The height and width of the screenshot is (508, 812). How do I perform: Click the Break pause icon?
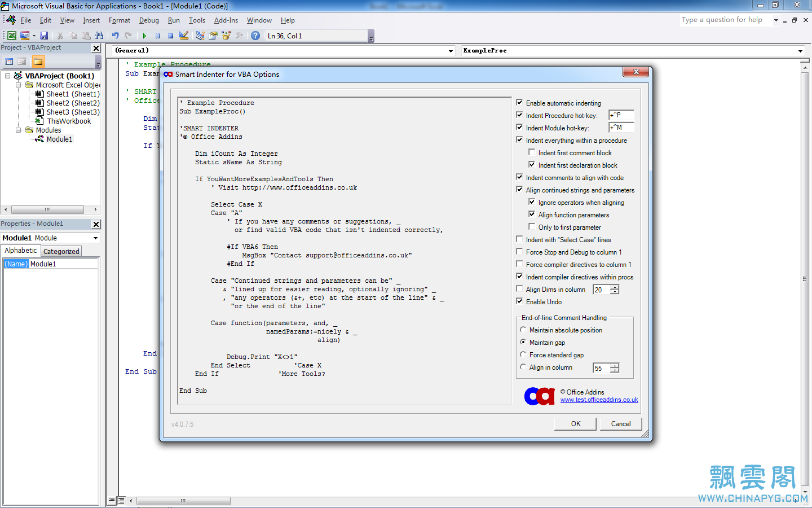coord(157,36)
